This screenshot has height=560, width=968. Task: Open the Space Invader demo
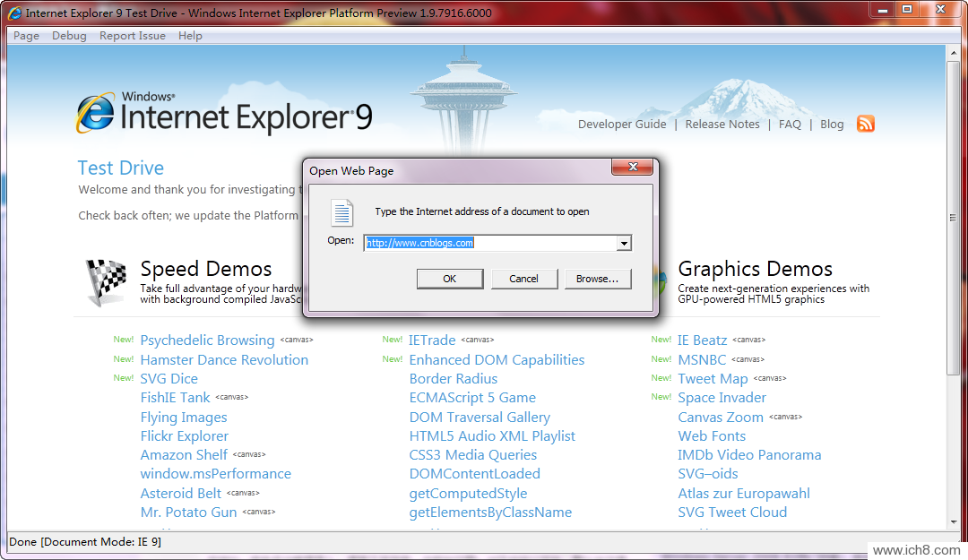[722, 398]
